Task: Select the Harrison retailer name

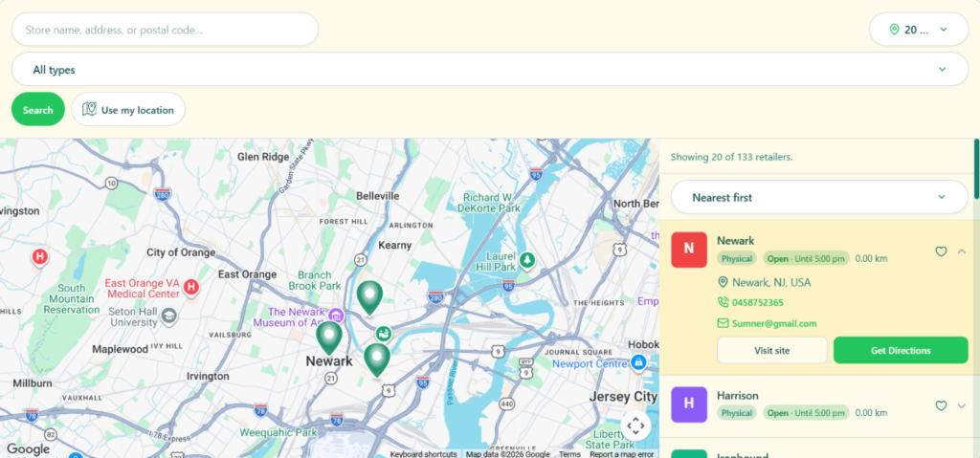Action: pyautogui.click(x=738, y=396)
